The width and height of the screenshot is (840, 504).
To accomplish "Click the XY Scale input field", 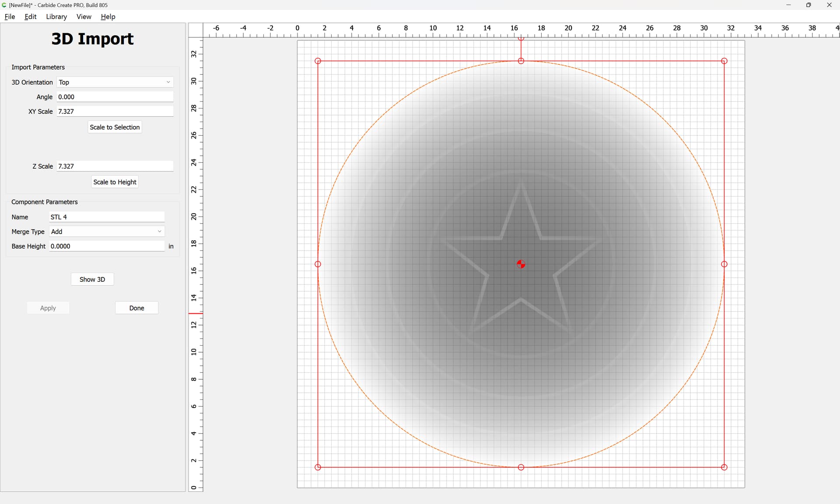I will click(x=115, y=111).
